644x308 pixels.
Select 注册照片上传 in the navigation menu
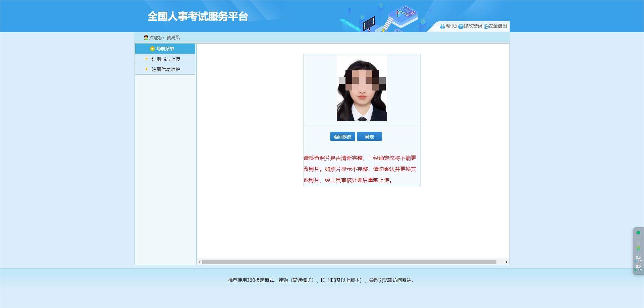coord(166,59)
